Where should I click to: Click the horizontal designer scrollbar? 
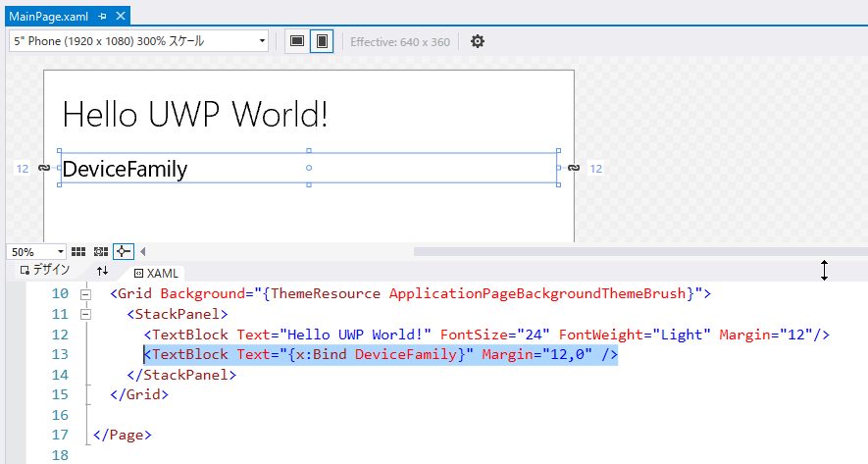(640, 252)
